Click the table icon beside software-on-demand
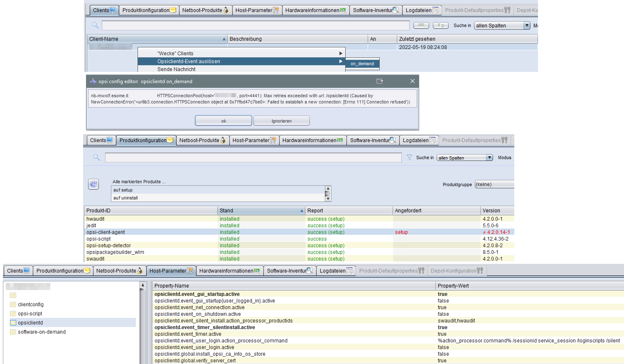Image resolution: width=624 pixels, height=364 pixels. point(13,332)
